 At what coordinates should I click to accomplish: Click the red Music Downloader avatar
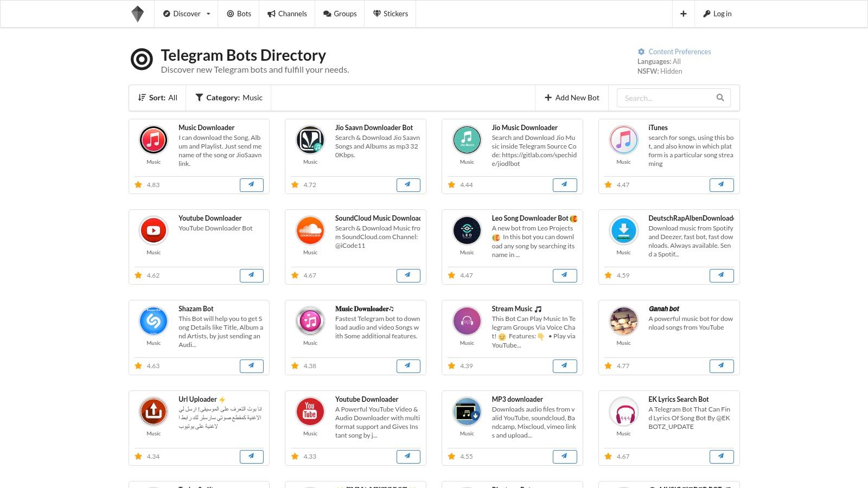pyautogui.click(x=154, y=140)
